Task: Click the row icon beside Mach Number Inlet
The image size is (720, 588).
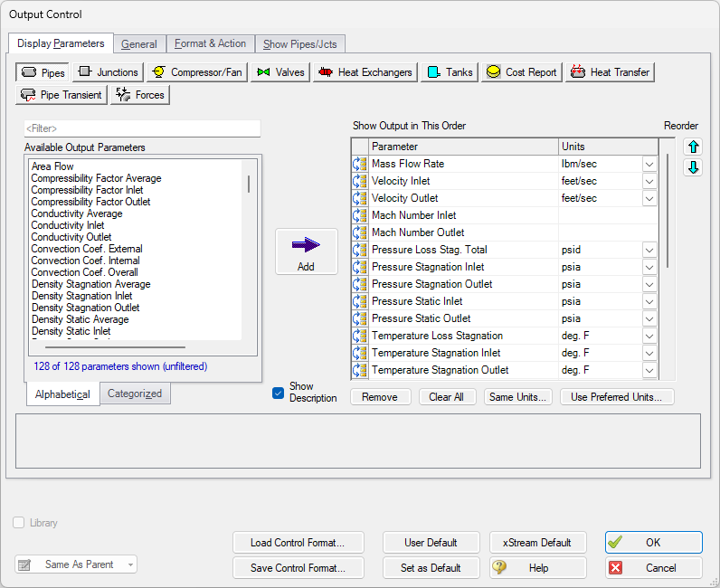Action: point(359,215)
